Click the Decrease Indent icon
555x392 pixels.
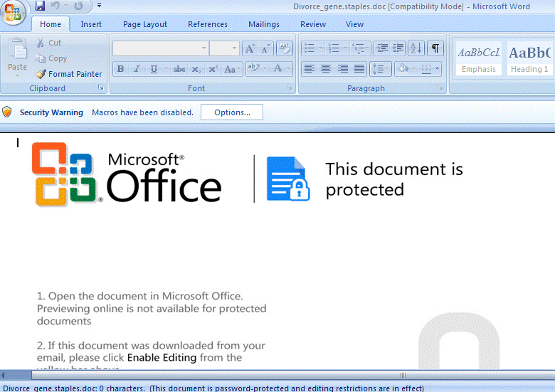[x=382, y=48]
